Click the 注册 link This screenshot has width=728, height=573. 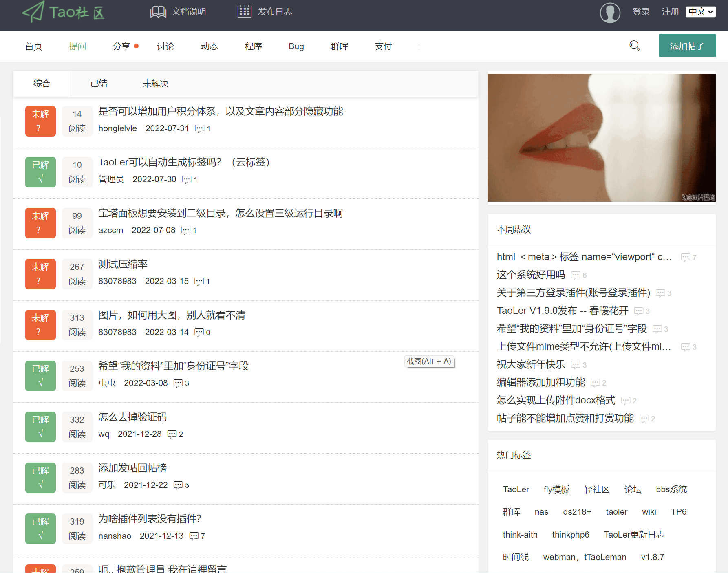[x=671, y=12]
